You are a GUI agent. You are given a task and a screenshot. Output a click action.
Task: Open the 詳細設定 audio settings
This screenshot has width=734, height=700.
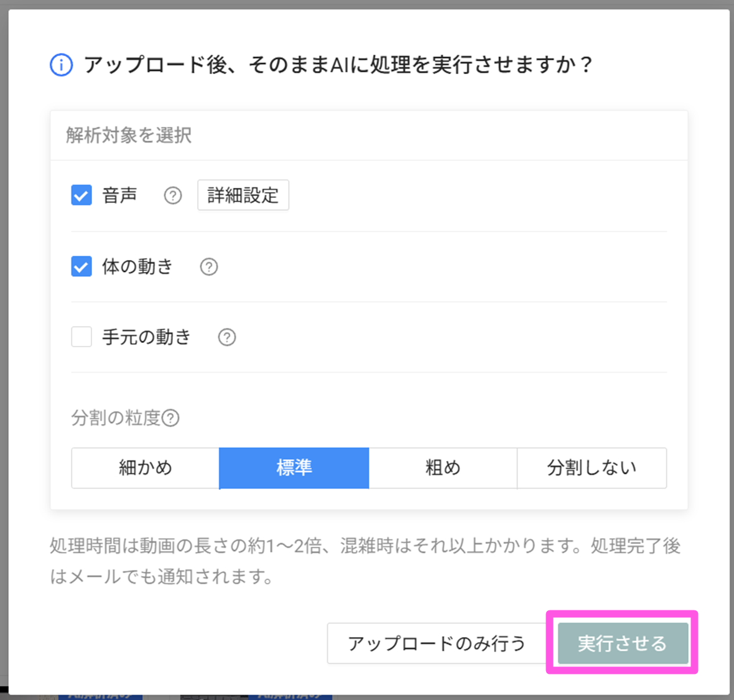pos(243,195)
